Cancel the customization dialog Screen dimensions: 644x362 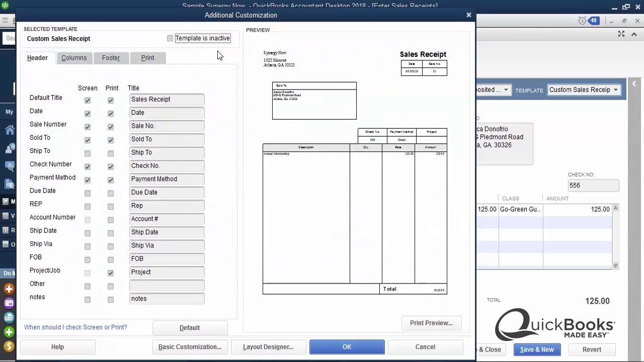425,347
